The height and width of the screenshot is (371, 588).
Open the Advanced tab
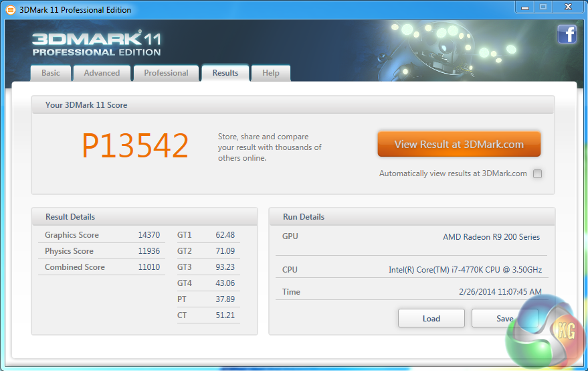[102, 73]
